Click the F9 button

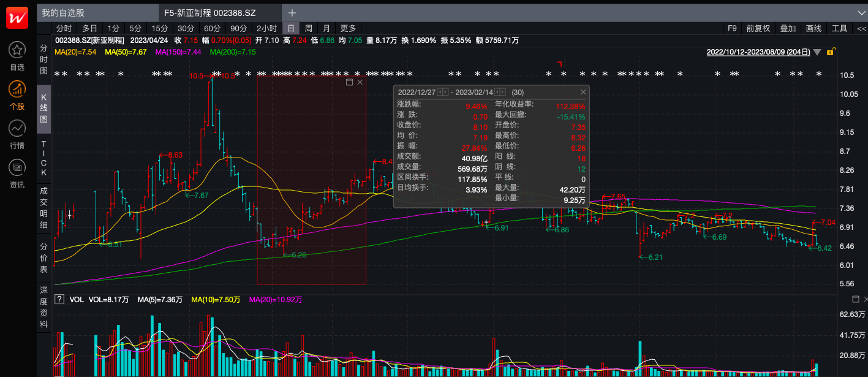(732, 29)
